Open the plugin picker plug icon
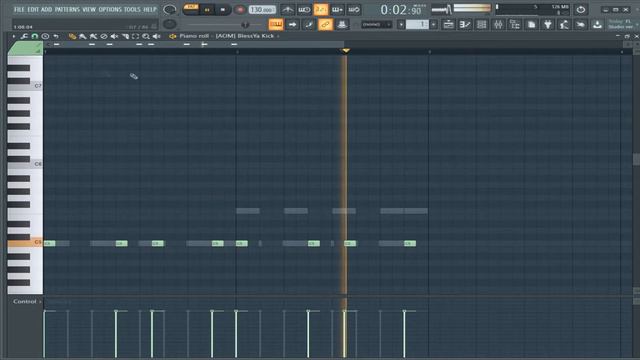Viewport: 640px width, 360px height. click(x=548, y=24)
